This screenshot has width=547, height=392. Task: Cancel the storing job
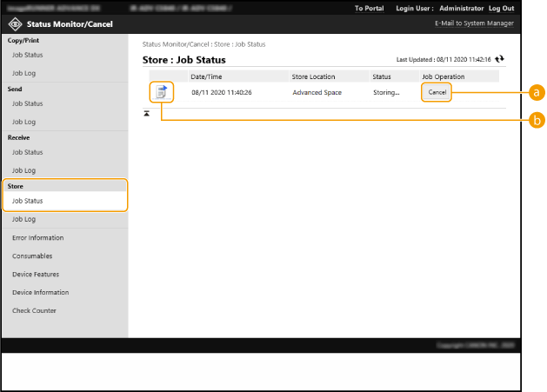pyautogui.click(x=437, y=92)
